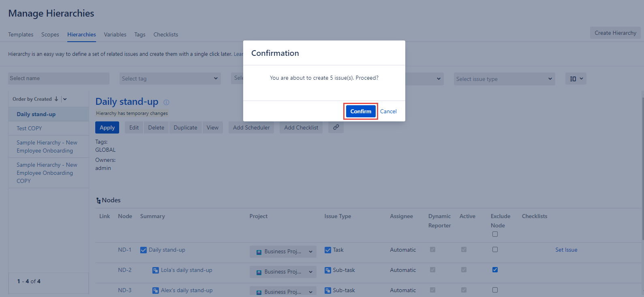Open the Select tag dropdown
Screen dimensions: 644x297
click(x=170, y=78)
